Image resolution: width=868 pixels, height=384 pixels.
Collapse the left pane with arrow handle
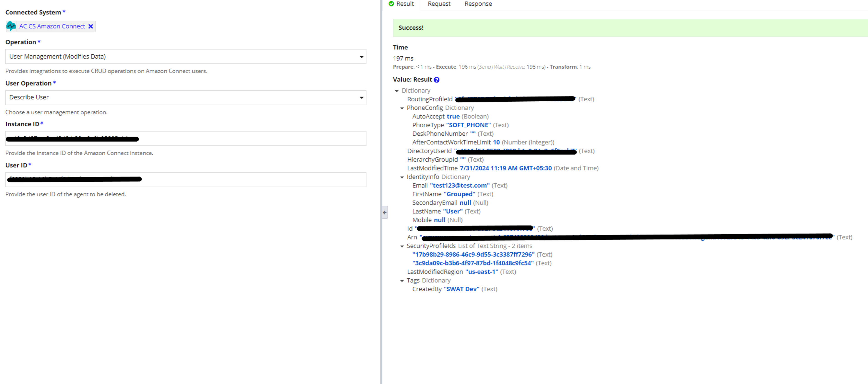[384, 213]
